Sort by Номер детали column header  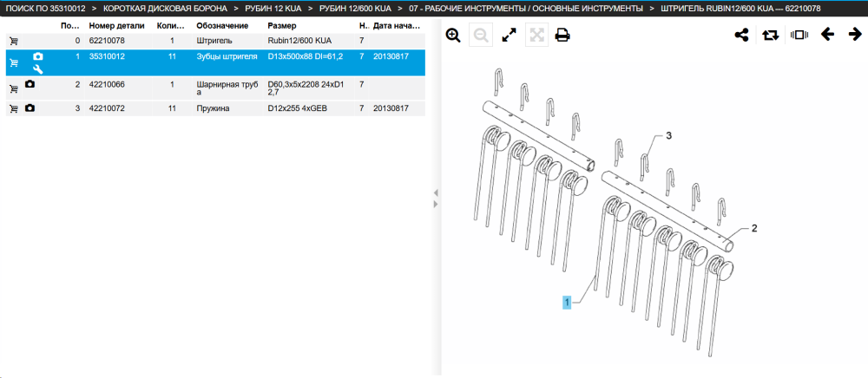pyautogui.click(x=117, y=26)
